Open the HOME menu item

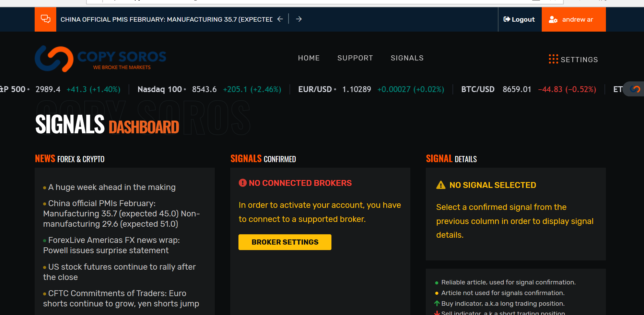(309, 58)
